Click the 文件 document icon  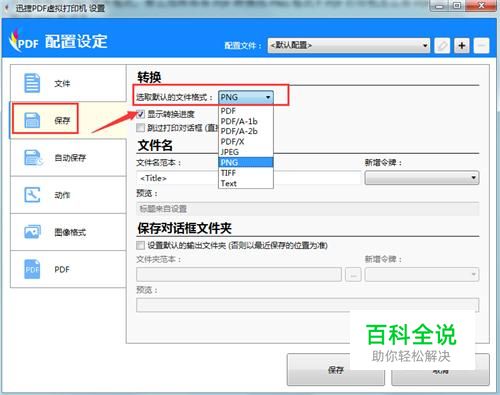click(32, 83)
